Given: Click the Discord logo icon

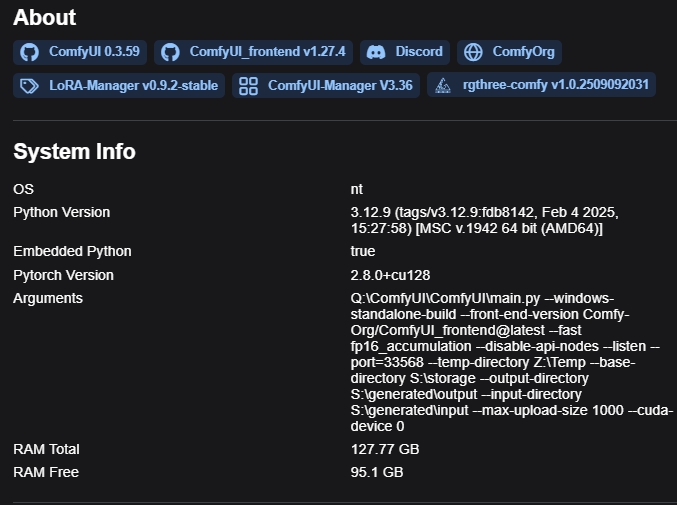Looking at the screenshot, I should (376, 52).
